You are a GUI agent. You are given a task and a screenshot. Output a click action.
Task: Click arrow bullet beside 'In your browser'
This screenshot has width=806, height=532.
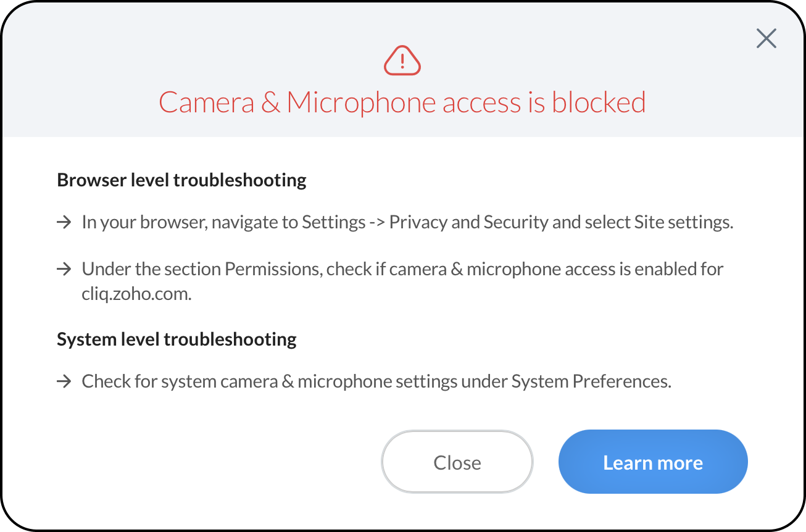tap(64, 222)
